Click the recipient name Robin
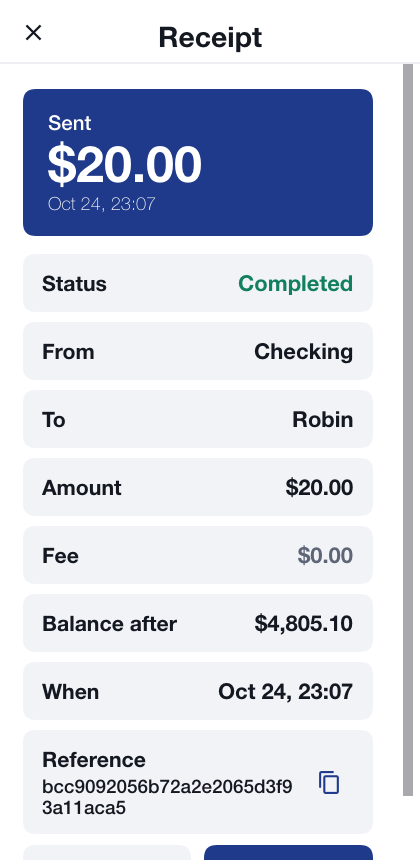420x860 pixels. click(322, 420)
